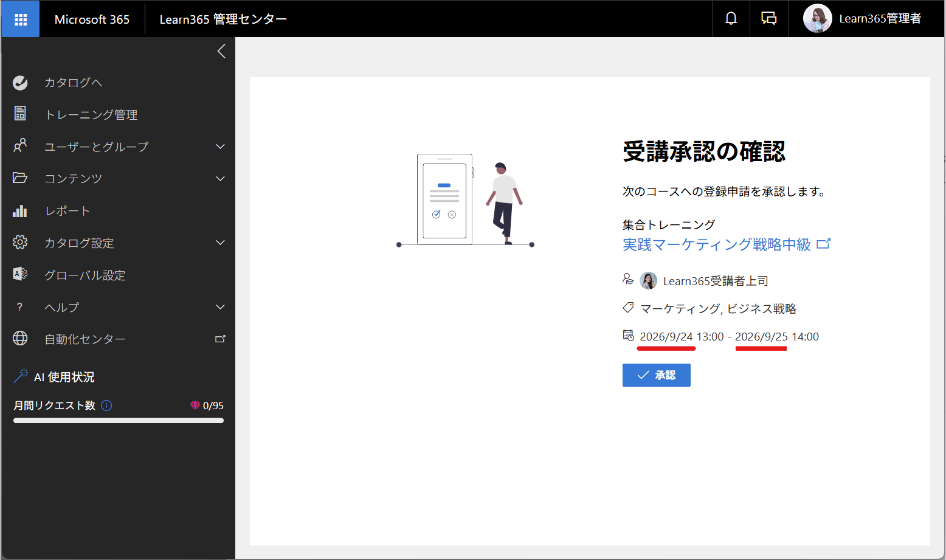
Task: Click the グローバル設定 icon
Action: (20, 274)
